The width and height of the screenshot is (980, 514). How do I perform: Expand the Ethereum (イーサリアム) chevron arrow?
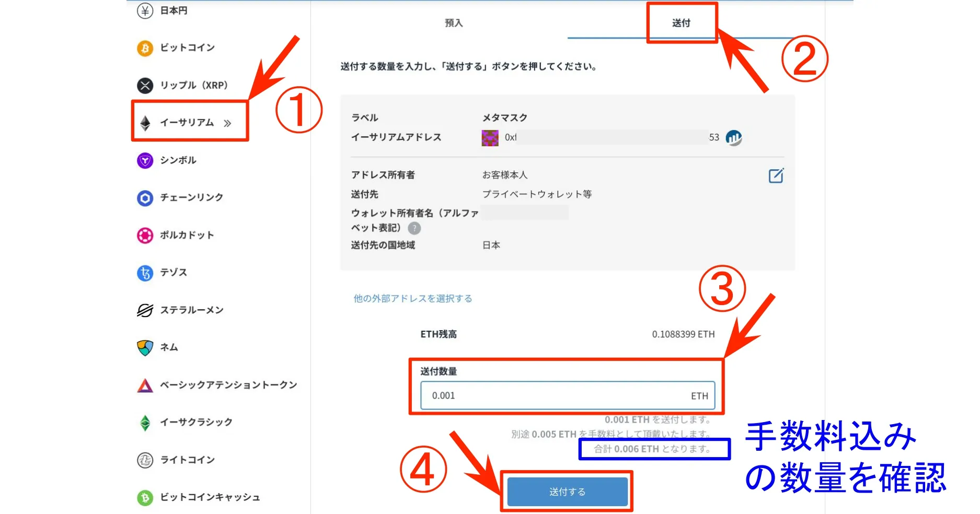(227, 123)
